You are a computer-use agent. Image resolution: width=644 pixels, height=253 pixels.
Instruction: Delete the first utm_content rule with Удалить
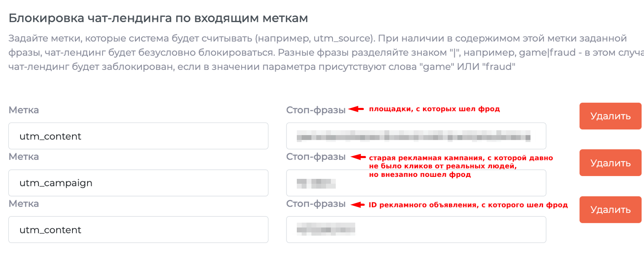tap(610, 116)
